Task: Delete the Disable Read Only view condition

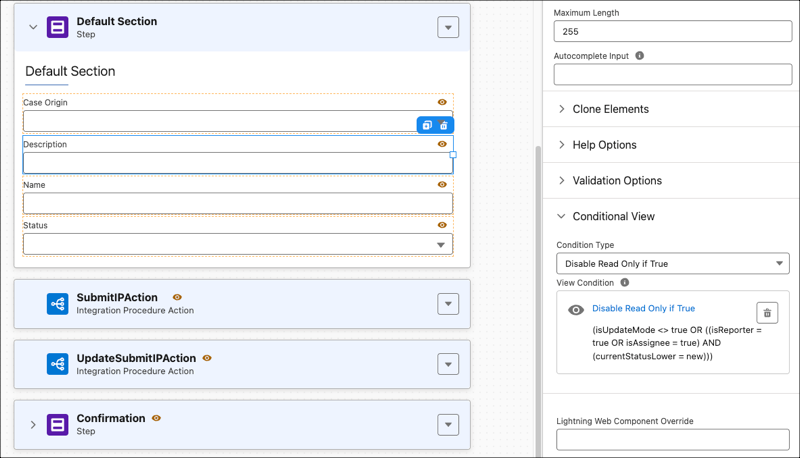Action: [x=767, y=313]
